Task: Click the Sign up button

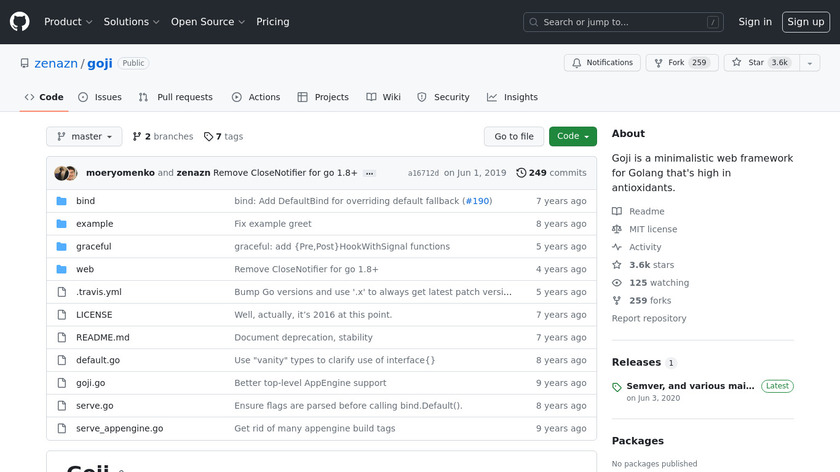Action: click(x=805, y=22)
